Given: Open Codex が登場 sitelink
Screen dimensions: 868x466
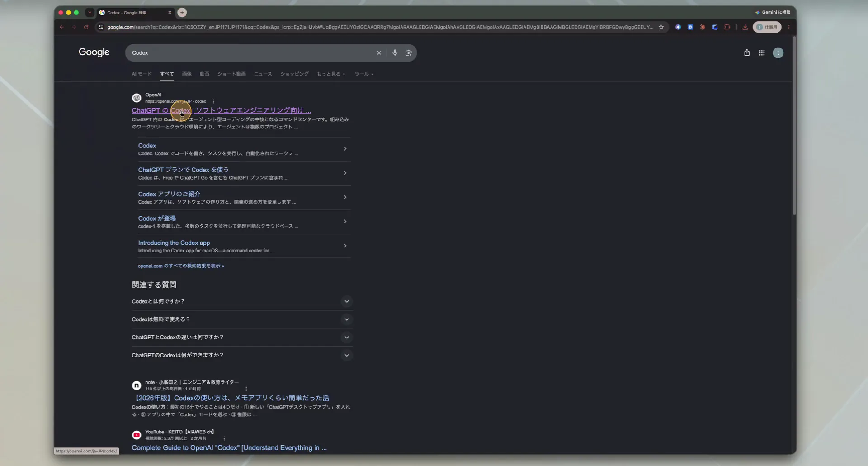Looking at the screenshot, I should (x=157, y=219).
